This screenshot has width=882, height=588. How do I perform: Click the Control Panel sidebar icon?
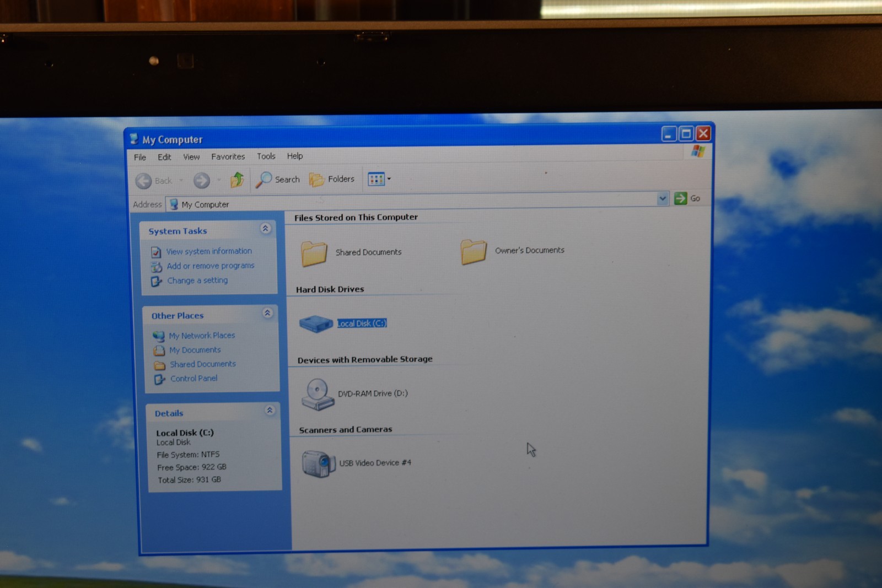click(160, 379)
